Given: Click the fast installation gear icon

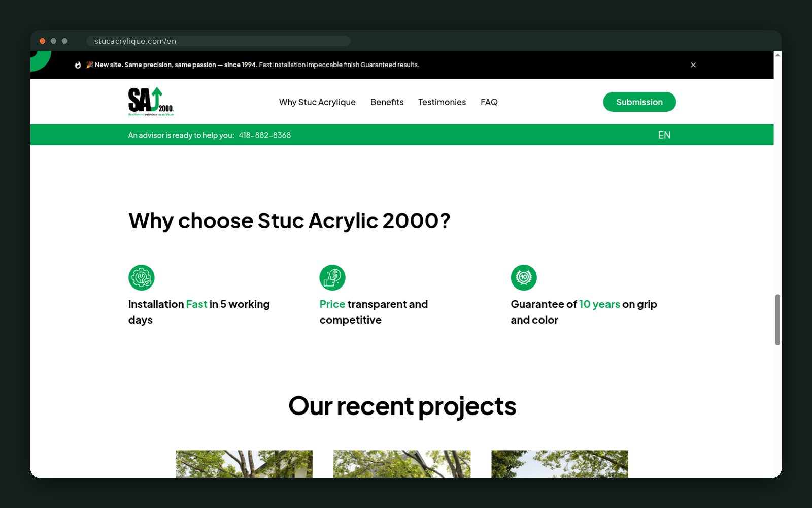Looking at the screenshot, I should click(x=142, y=278).
